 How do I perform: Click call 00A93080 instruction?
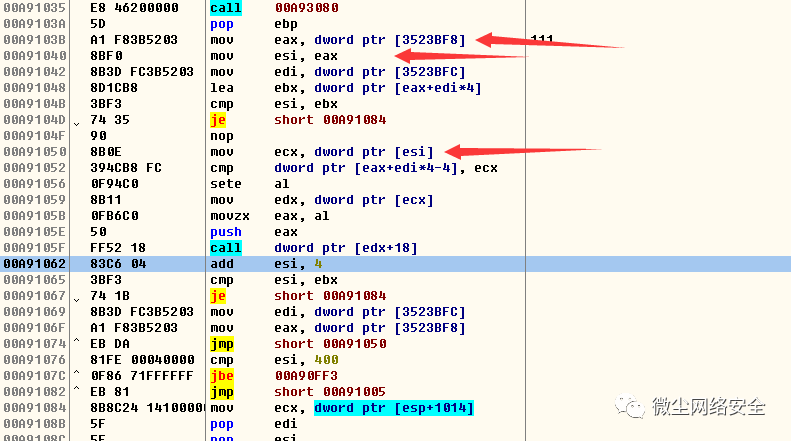(274, 8)
